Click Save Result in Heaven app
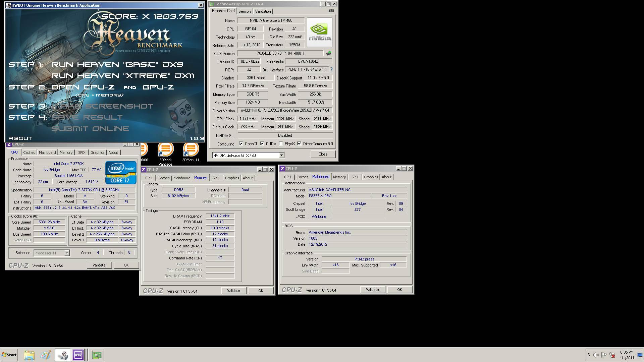The height and width of the screenshot is (362, 644). click(87, 117)
